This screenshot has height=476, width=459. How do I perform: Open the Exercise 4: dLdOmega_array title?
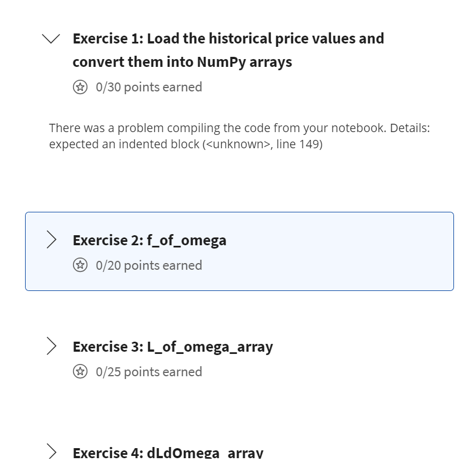pos(168,453)
